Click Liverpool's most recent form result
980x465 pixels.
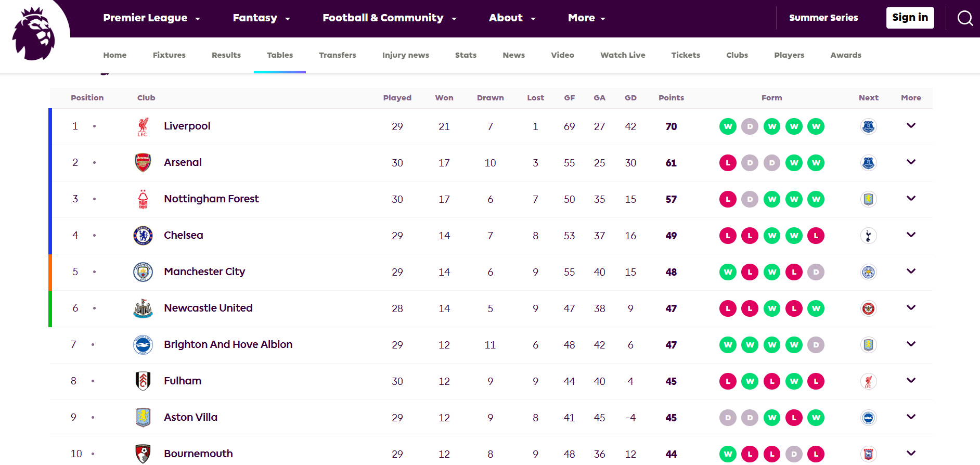click(x=816, y=126)
